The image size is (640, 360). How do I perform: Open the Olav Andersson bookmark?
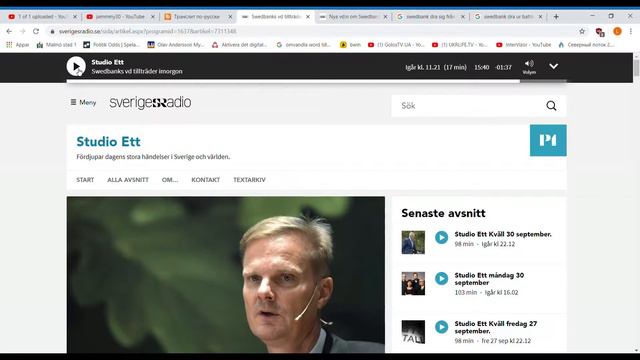(176, 44)
